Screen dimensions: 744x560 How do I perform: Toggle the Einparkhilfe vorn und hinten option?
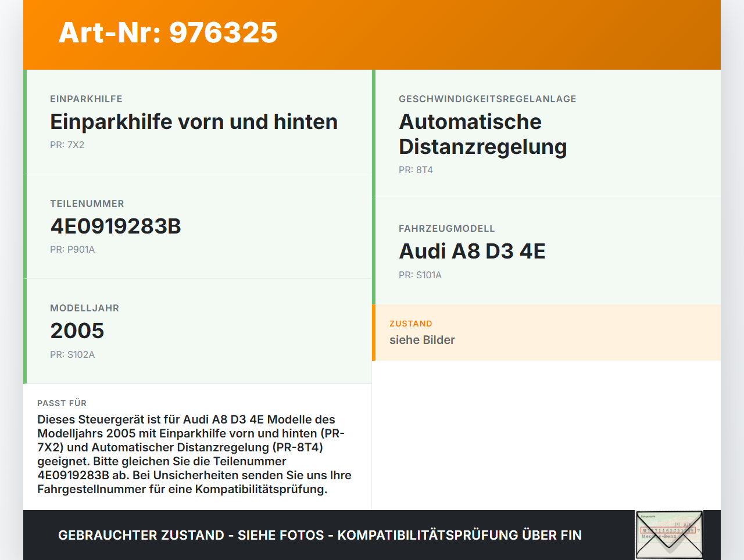pos(194,121)
